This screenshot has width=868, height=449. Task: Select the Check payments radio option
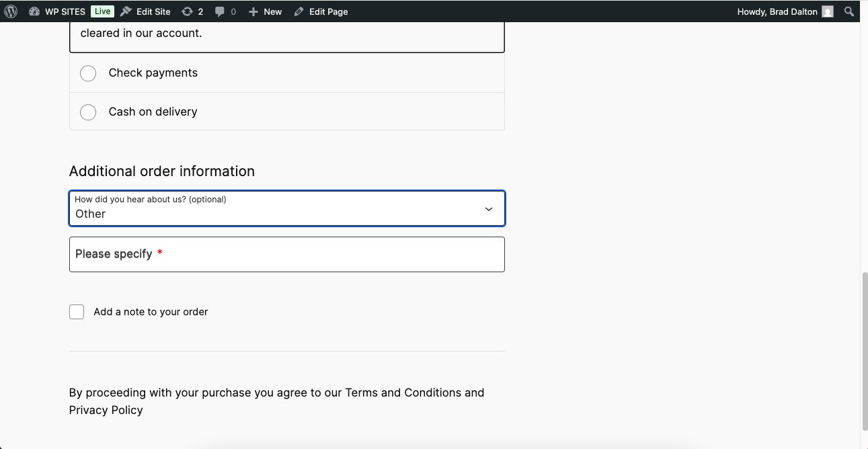coord(88,73)
